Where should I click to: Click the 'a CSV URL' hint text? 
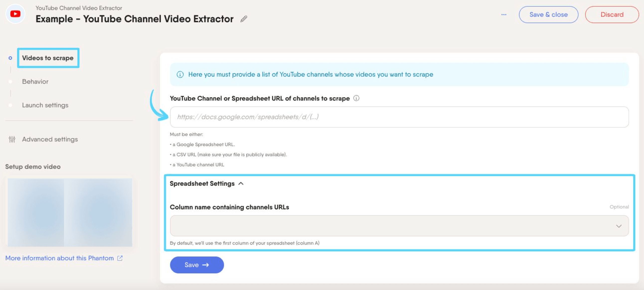pyautogui.click(x=228, y=154)
